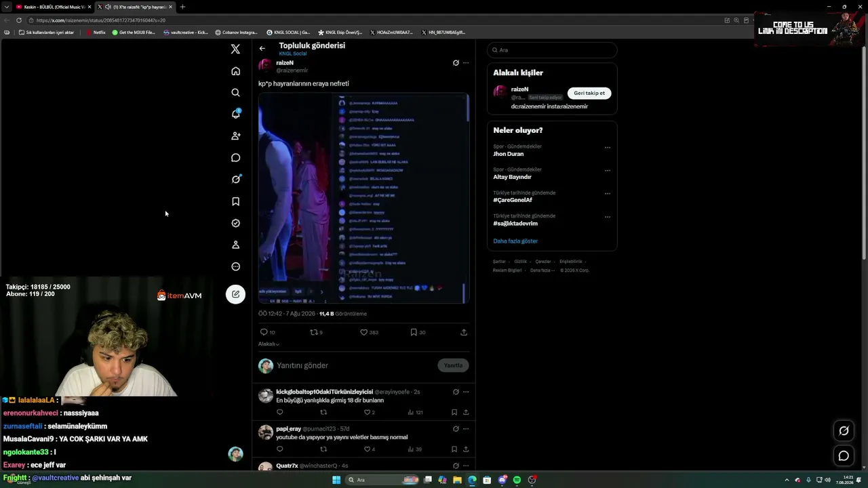The height and width of the screenshot is (488, 868).
Task: Click the Geri takip et button
Action: pyautogui.click(x=589, y=93)
